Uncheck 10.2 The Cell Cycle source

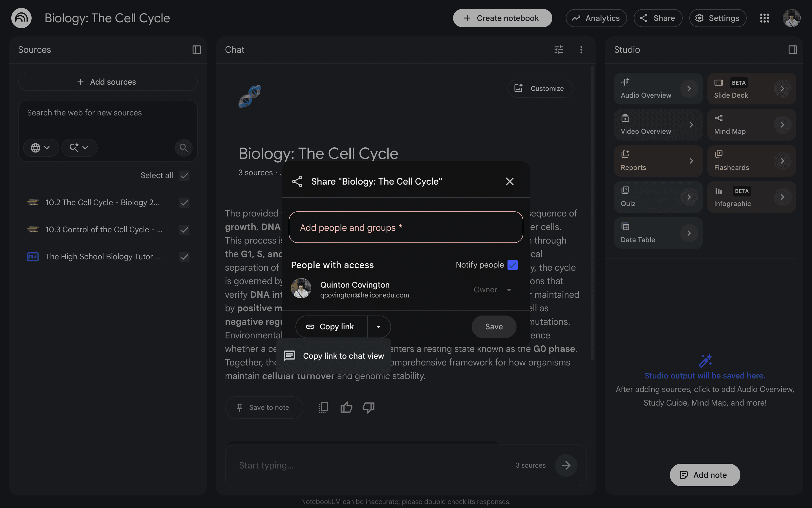point(184,203)
